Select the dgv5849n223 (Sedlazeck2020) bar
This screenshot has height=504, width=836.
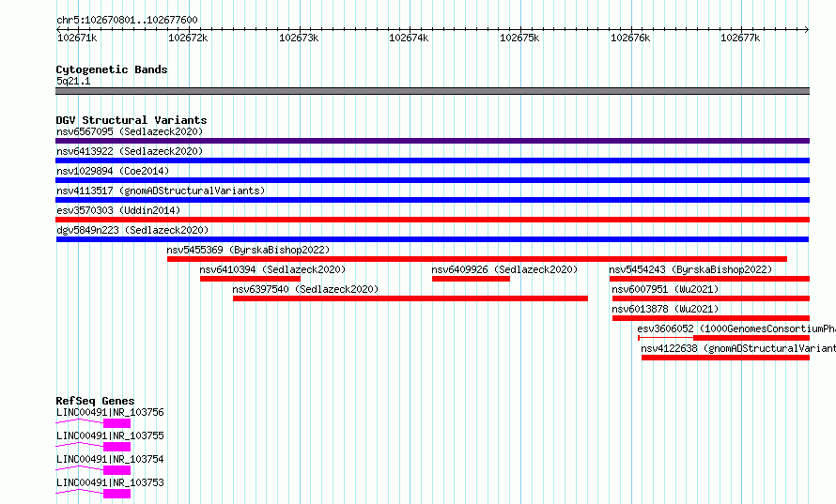tap(432, 239)
